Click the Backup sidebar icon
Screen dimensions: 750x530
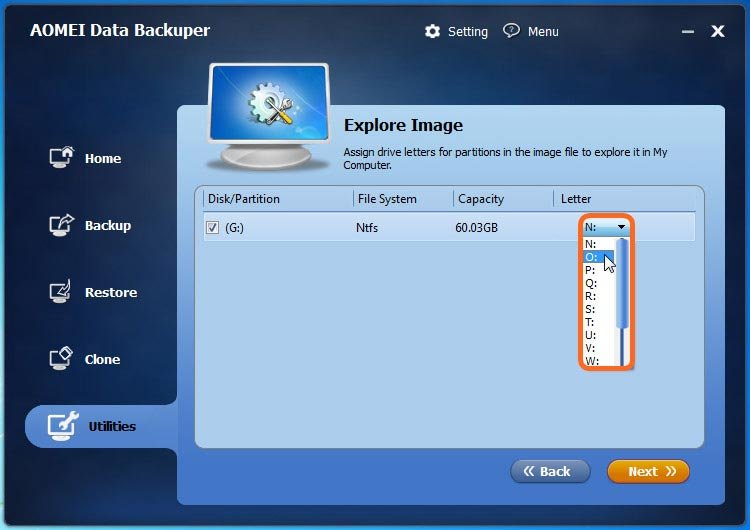[61, 224]
